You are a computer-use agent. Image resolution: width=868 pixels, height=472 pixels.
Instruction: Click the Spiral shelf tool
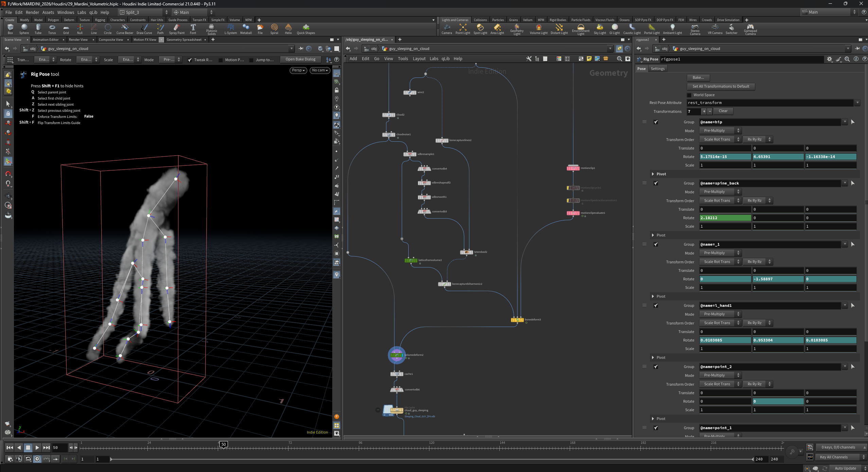[274, 29]
